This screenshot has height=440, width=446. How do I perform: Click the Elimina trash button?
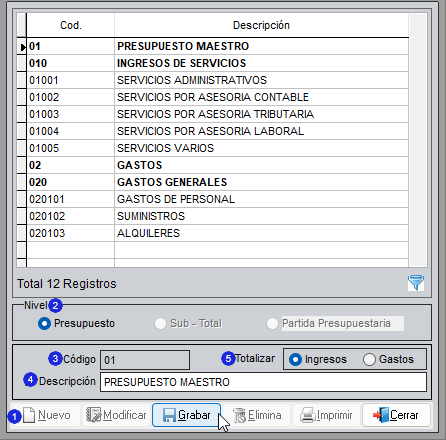pos(257,415)
